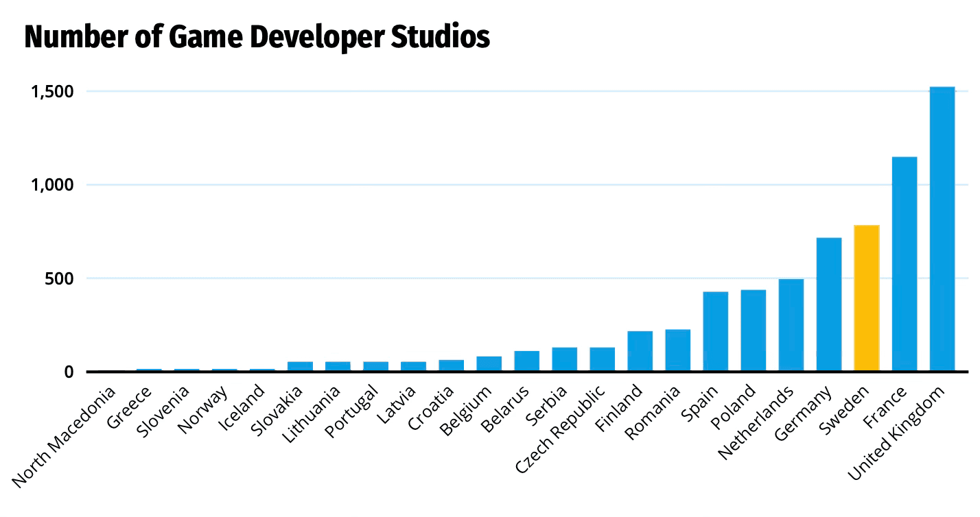The image size is (980, 517).
Task: Select the orange Sweden bar
Action: (x=867, y=298)
